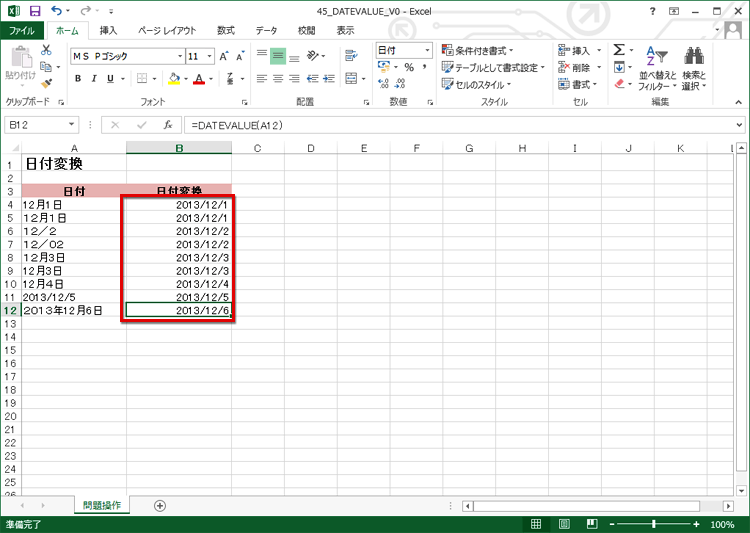Click the Clear eraser icon
750x533 pixels.
click(x=619, y=84)
